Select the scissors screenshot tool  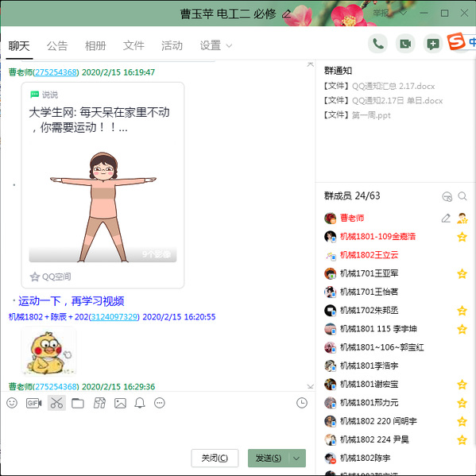point(56,403)
